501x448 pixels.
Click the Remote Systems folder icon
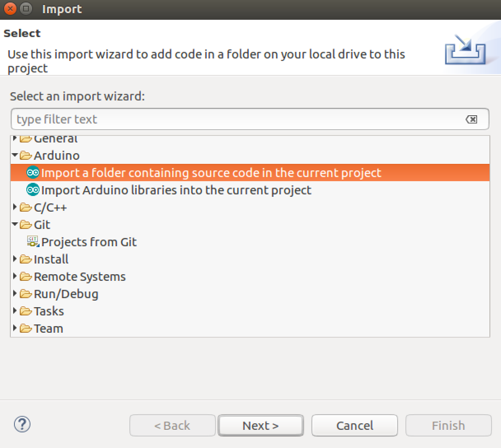[x=26, y=277]
